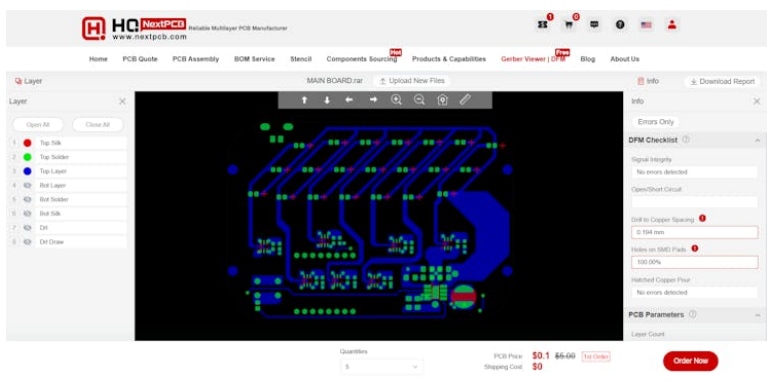Open the PCB Assembly menu item
Image resolution: width=776 pixels, height=391 pixels.
pos(195,59)
